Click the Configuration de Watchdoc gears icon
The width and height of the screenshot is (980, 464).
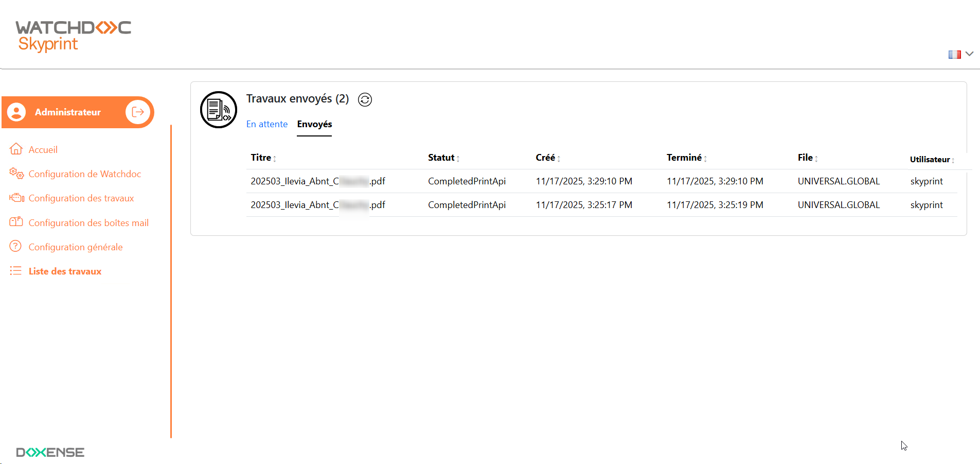16,174
